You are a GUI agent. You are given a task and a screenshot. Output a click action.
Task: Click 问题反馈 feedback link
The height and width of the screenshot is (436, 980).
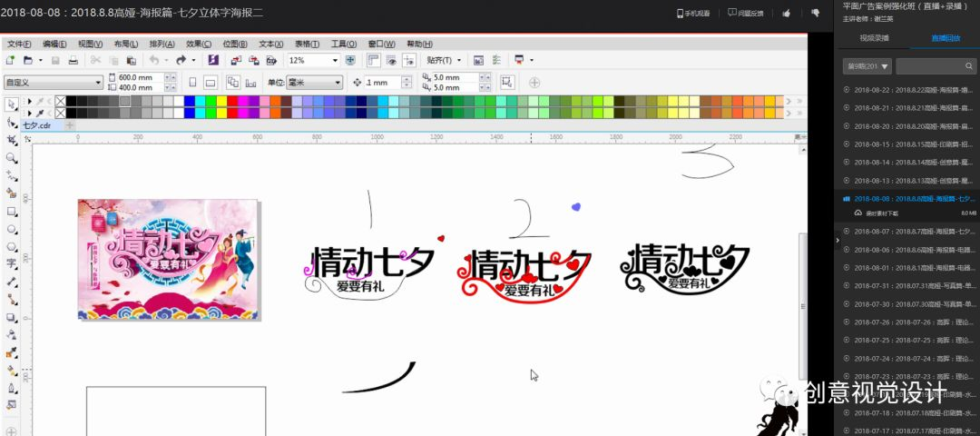(x=746, y=13)
